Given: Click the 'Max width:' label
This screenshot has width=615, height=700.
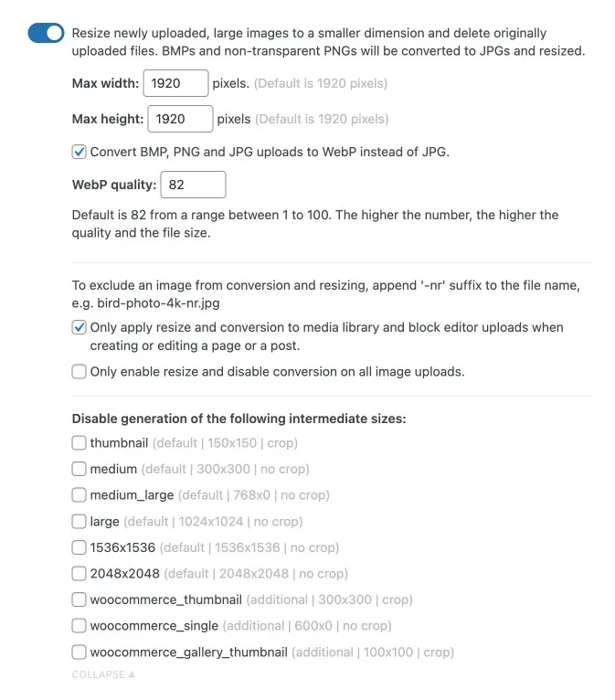Looking at the screenshot, I should tap(105, 84).
